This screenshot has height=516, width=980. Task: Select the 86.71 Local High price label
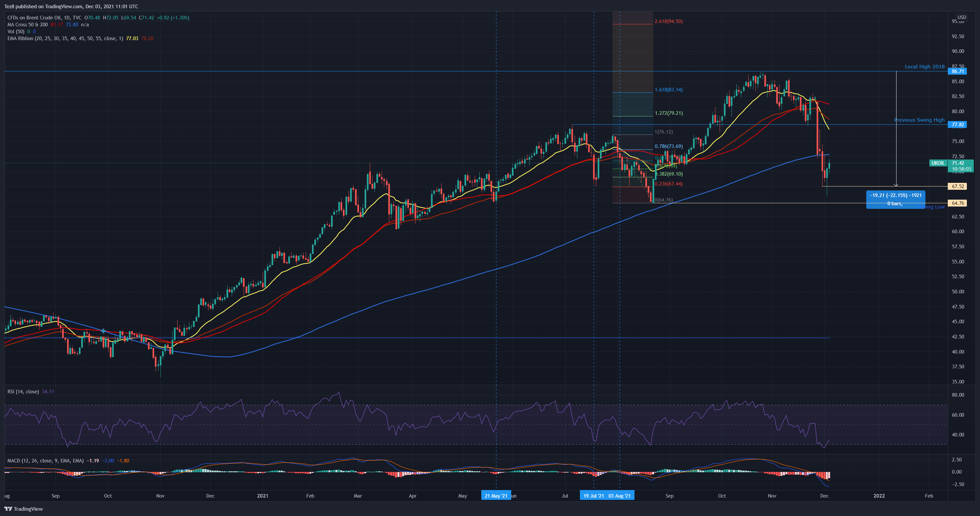[958, 71]
